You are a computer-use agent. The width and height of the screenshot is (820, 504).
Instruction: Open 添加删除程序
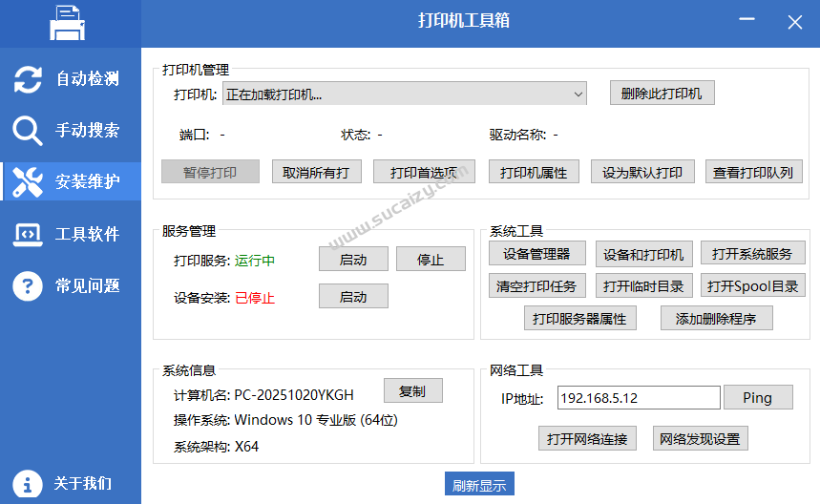coord(717,318)
